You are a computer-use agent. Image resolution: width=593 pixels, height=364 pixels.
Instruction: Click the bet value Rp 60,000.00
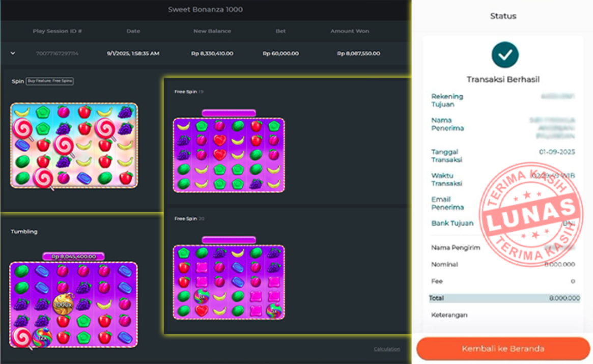click(x=280, y=53)
